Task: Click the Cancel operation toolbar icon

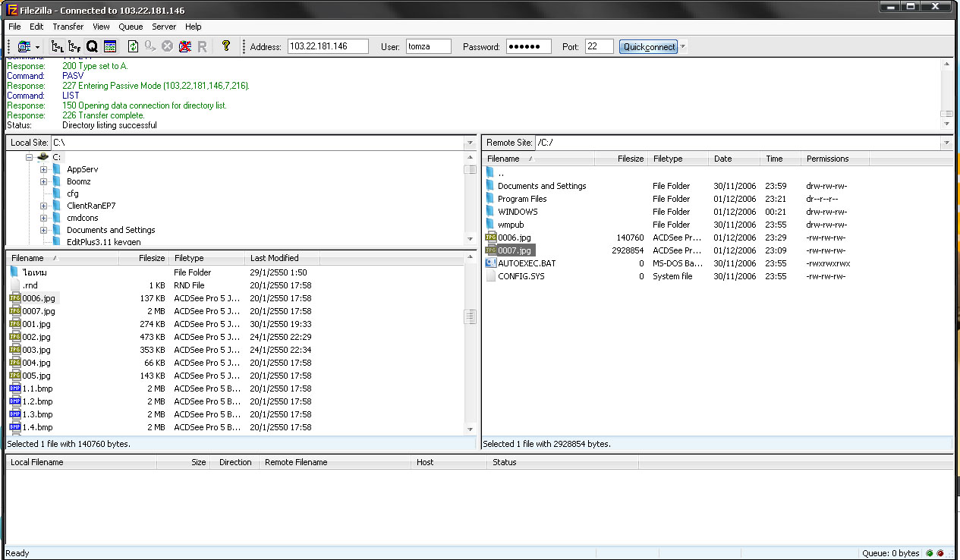Action: 167,46
